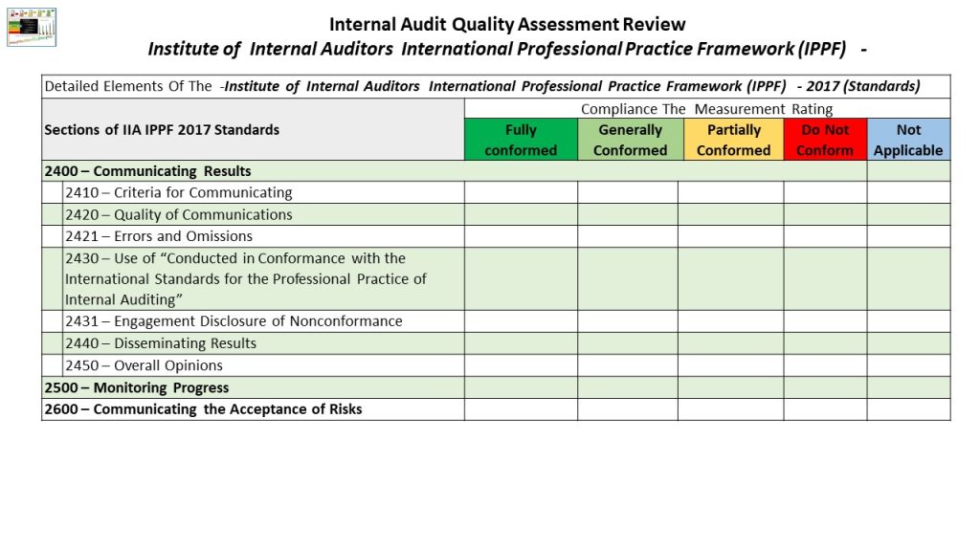Pick the yellow 'Partially Conformed' header cell

733,140
